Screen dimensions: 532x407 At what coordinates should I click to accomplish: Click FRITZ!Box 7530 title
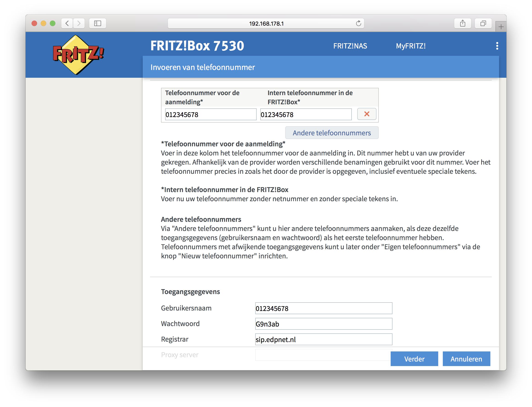pos(197,46)
